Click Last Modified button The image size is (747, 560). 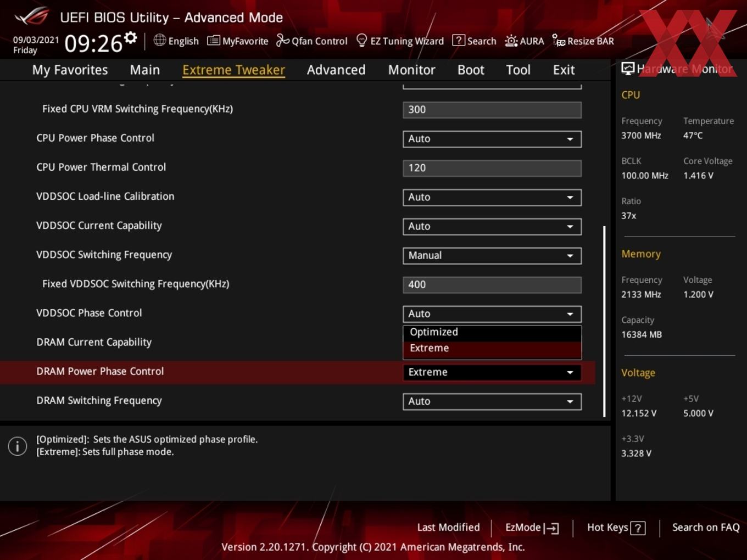pyautogui.click(x=448, y=528)
